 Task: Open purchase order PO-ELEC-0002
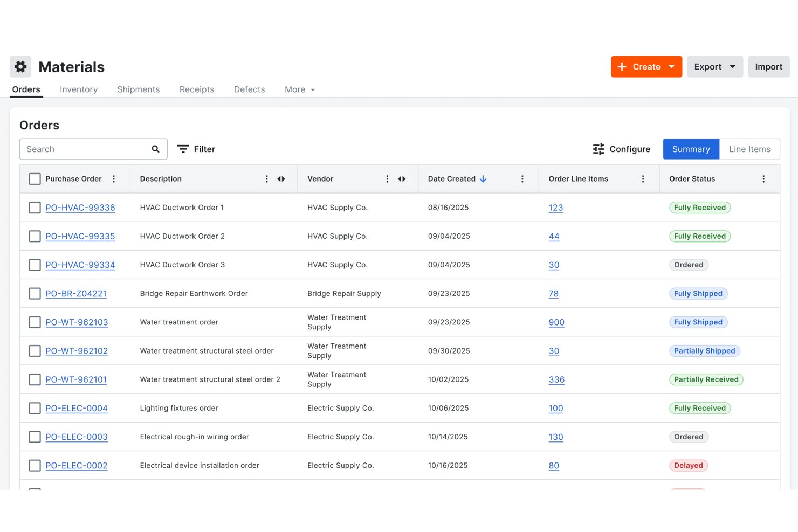77,466
